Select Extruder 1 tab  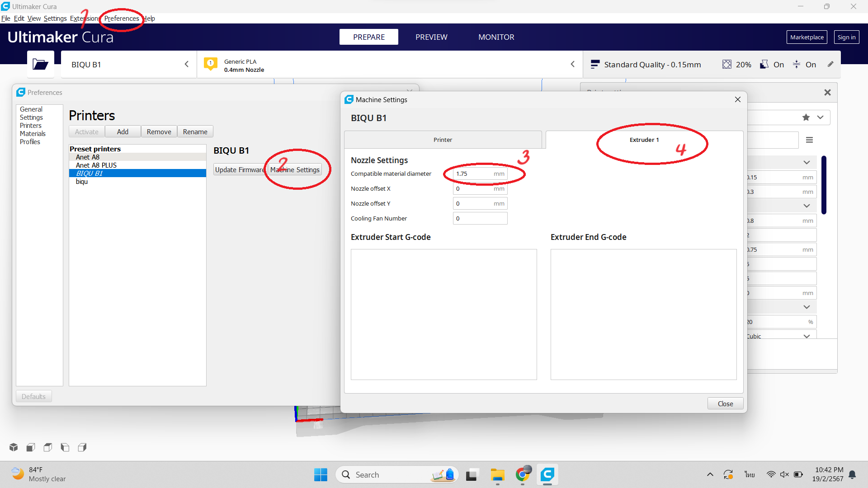[644, 140]
